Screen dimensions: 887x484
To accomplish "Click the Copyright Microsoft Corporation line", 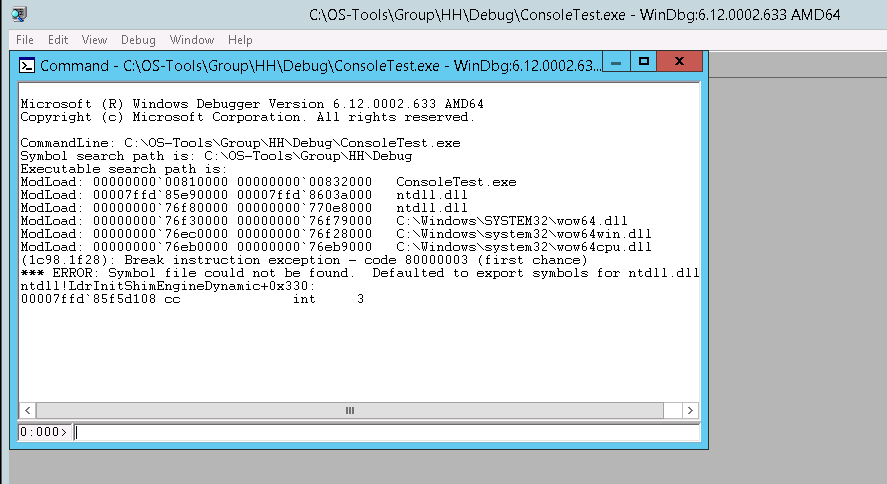I will [x=247, y=117].
